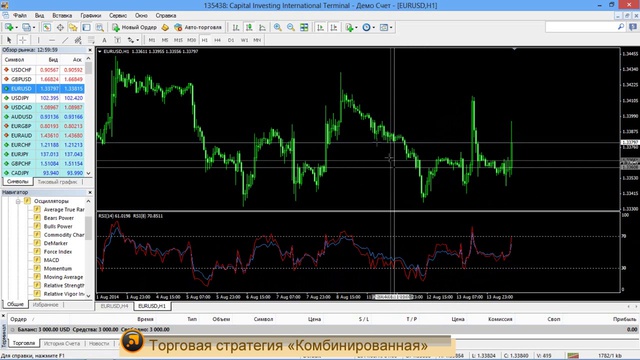Select the trendline drawing tool

pyautogui.click(x=65, y=40)
